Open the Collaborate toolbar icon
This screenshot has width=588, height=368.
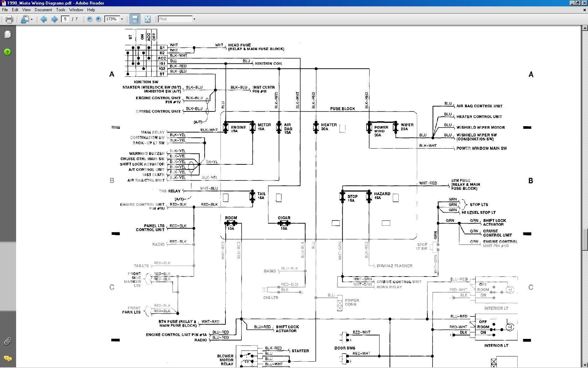tap(24, 19)
